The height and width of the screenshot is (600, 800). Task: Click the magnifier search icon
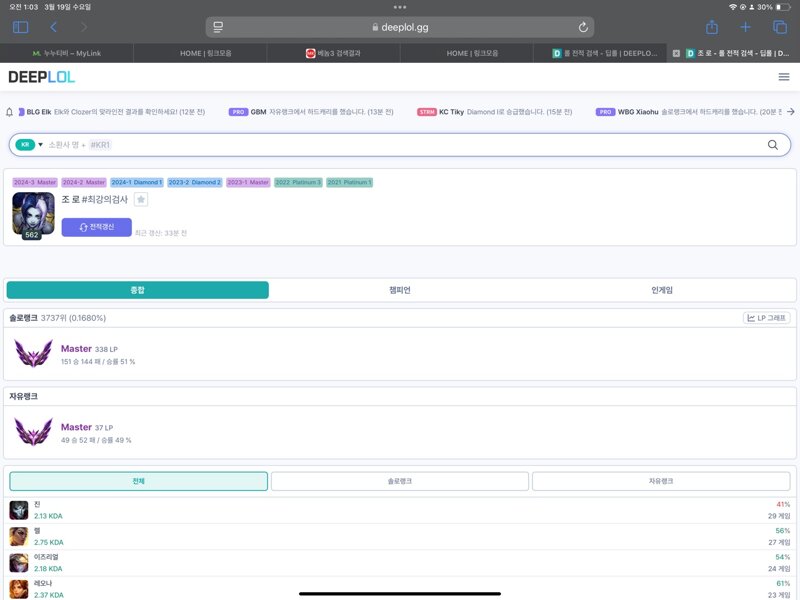coord(773,145)
